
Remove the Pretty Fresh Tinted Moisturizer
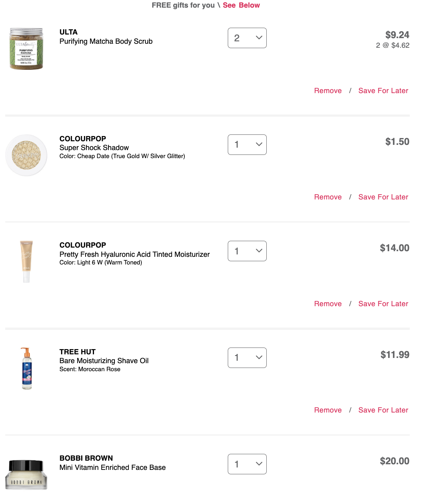click(328, 304)
